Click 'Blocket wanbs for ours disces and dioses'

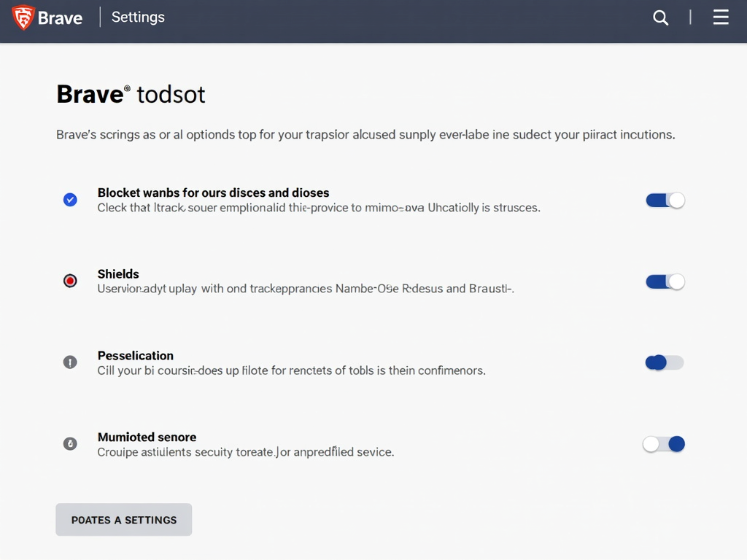(214, 192)
